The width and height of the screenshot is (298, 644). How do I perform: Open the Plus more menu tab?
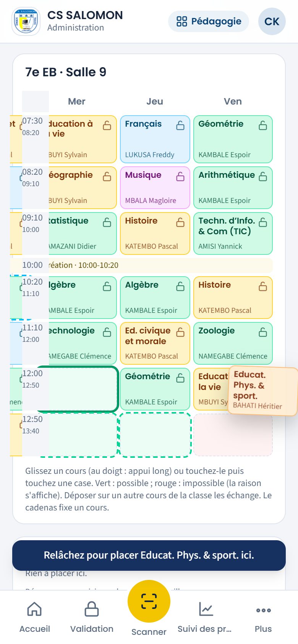(x=263, y=617)
